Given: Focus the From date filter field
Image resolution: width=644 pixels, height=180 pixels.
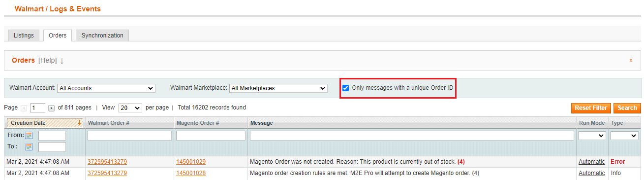Looking at the screenshot, I should pyautogui.click(x=52, y=136).
